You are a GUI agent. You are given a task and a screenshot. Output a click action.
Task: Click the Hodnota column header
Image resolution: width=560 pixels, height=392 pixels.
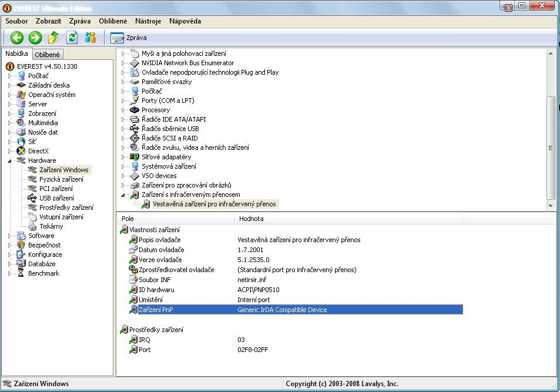[x=250, y=219]
